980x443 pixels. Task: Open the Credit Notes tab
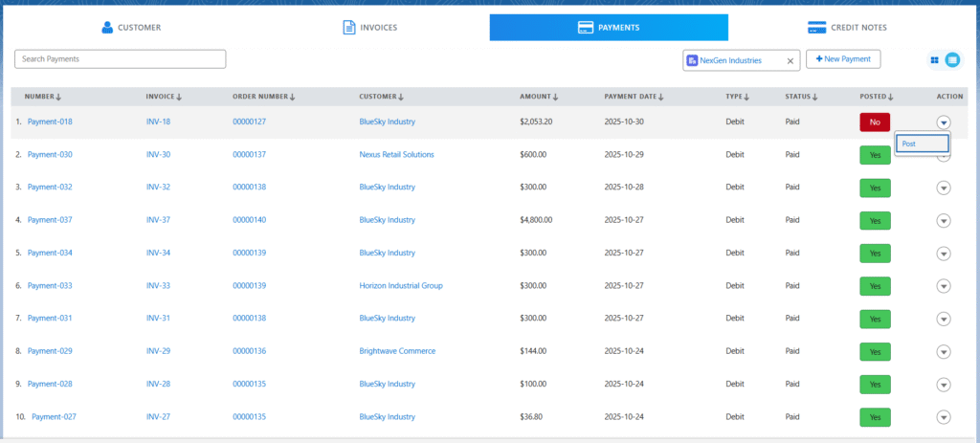847,28
